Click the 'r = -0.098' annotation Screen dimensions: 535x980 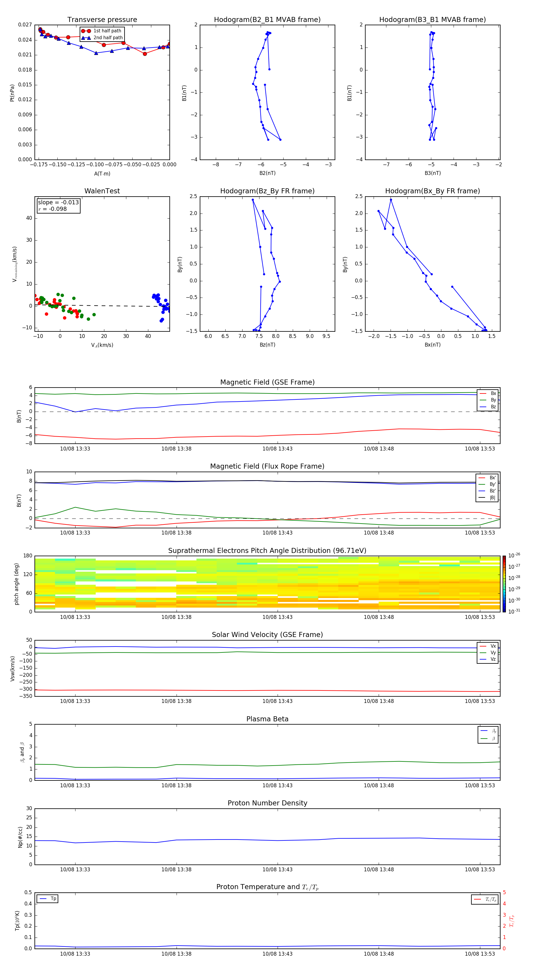point(53,209)
